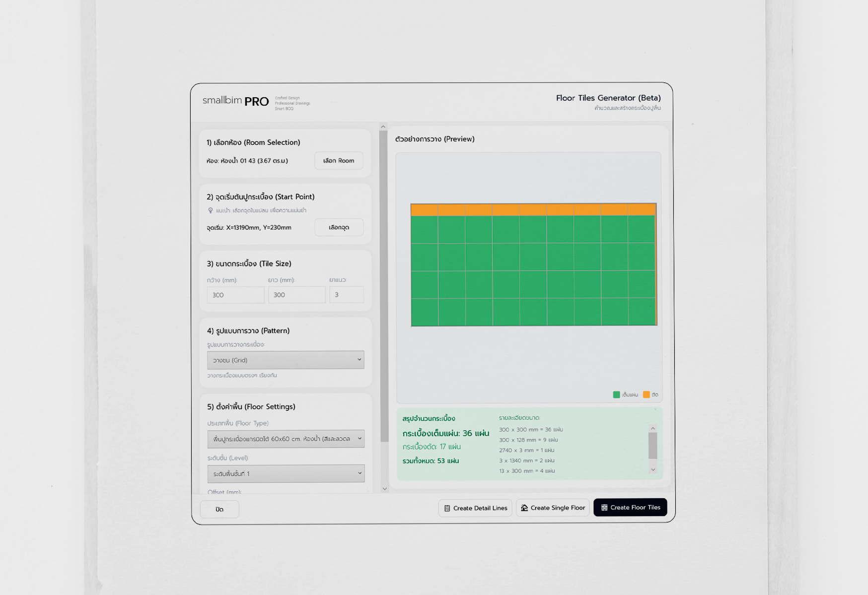The width and height of the screenshot is (868, 595).
Task: Click the green full-tile legend swatch
Action: tap(616, 395)
